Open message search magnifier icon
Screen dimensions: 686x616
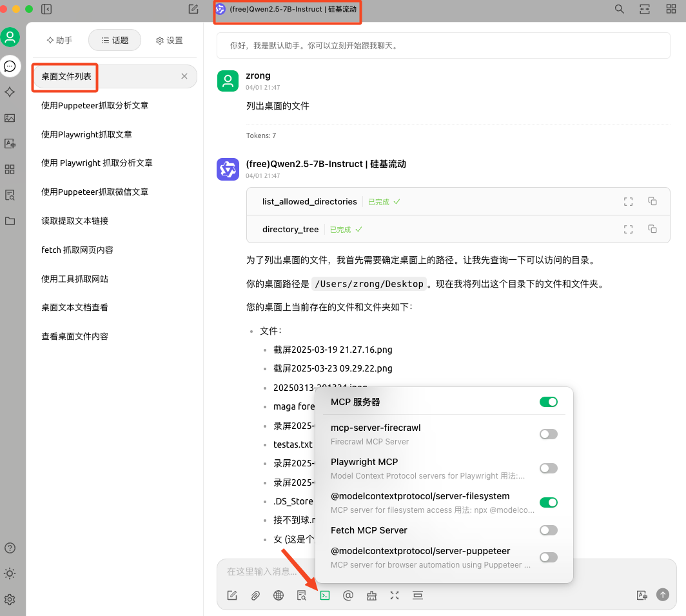(x=619, y=9)
